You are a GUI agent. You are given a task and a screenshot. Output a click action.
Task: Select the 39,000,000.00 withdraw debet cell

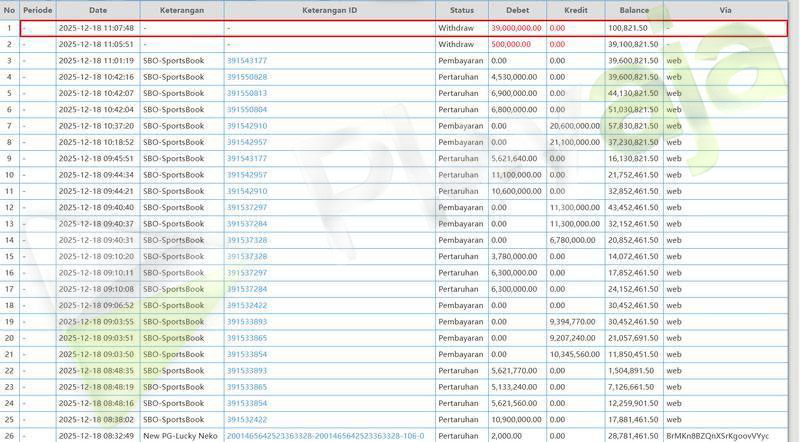coord(517,28)
